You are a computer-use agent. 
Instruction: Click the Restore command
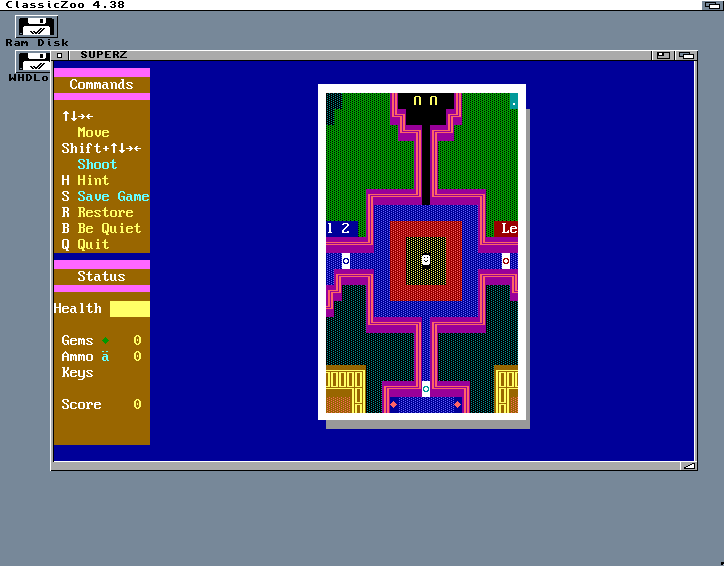(97, 212)
